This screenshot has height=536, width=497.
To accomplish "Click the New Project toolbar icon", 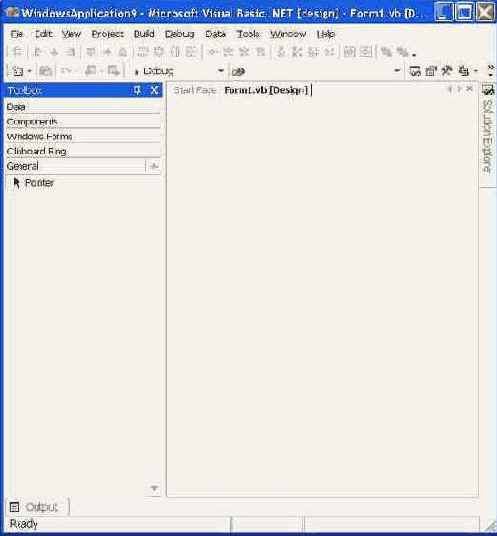I will pos(18,71).
